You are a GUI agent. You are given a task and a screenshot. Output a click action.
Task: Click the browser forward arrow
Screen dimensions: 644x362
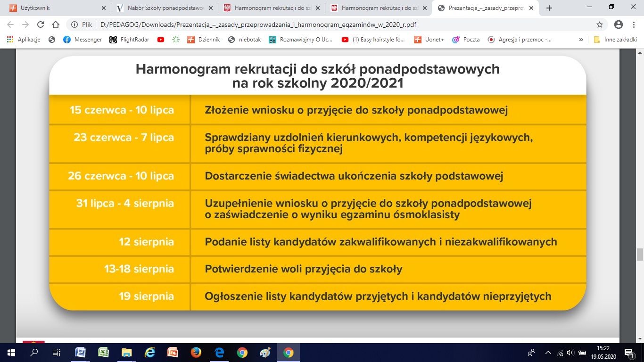point(25,25)
